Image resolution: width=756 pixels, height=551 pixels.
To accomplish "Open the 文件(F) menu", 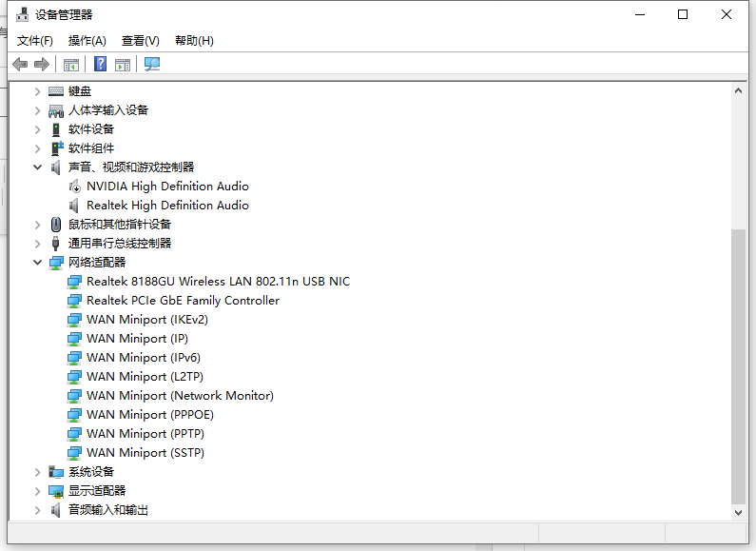I will click(x=35, y=40).
